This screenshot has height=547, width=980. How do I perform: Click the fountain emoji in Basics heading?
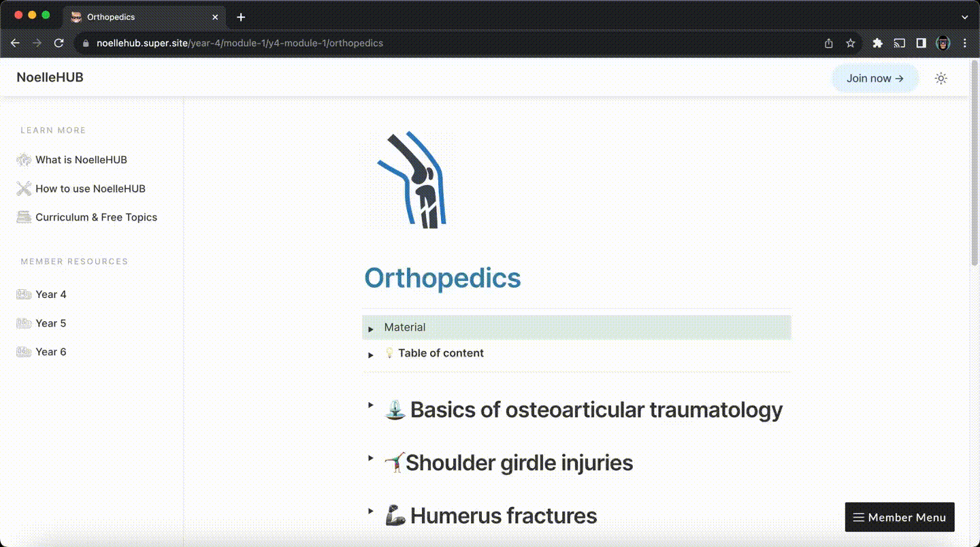[x=395, y=410]
